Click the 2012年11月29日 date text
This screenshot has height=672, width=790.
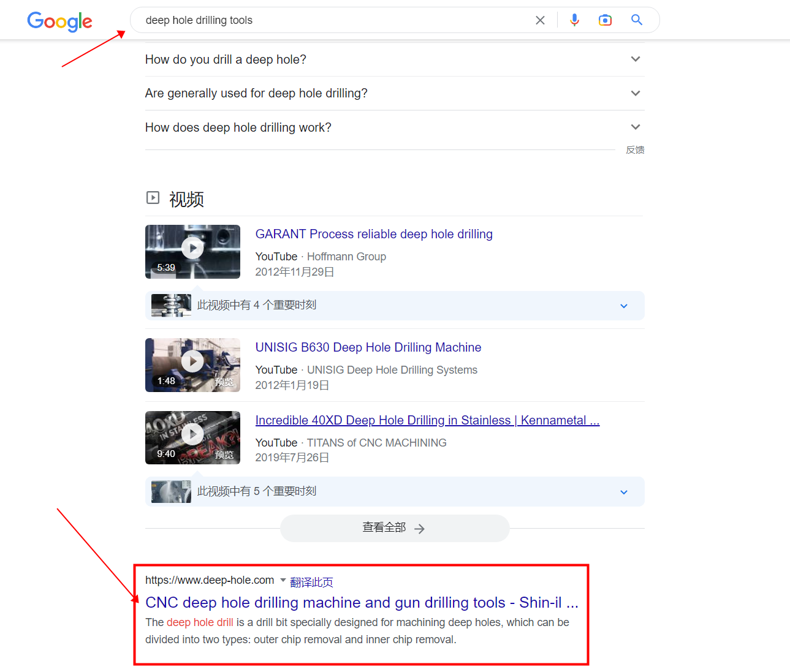point(295,272)
